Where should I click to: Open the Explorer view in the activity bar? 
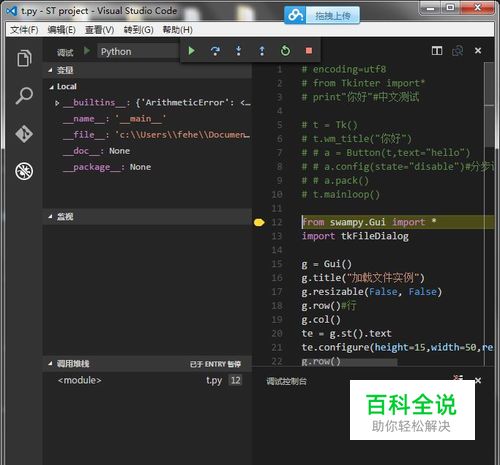(x=24, y=58)
